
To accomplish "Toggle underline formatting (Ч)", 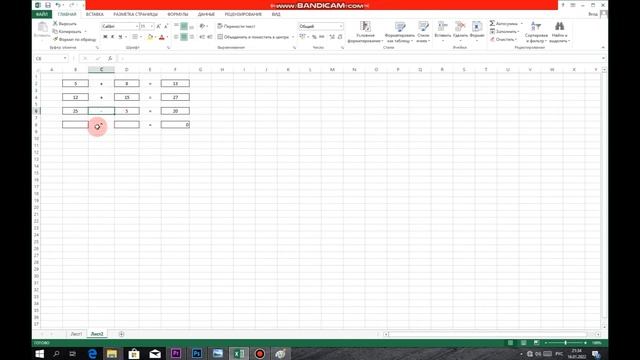I will [120, 37].
